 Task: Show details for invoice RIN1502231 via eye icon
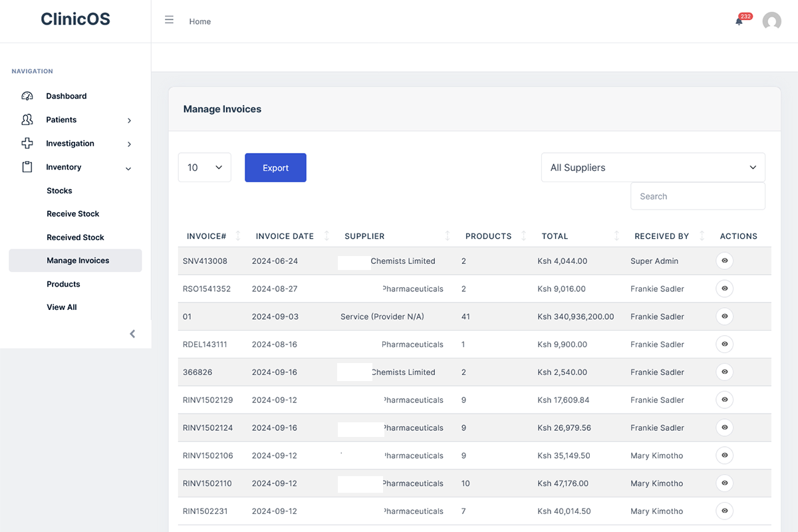point(724,511)
